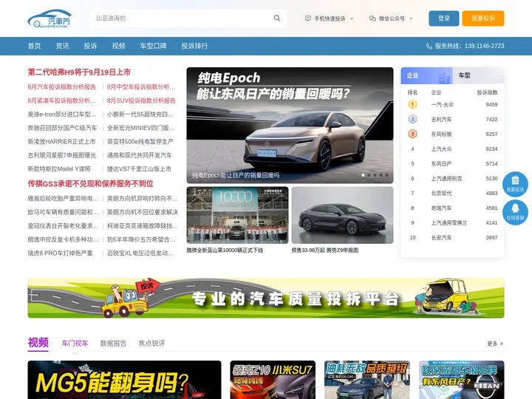Open the 资讯 nav item

62,46
